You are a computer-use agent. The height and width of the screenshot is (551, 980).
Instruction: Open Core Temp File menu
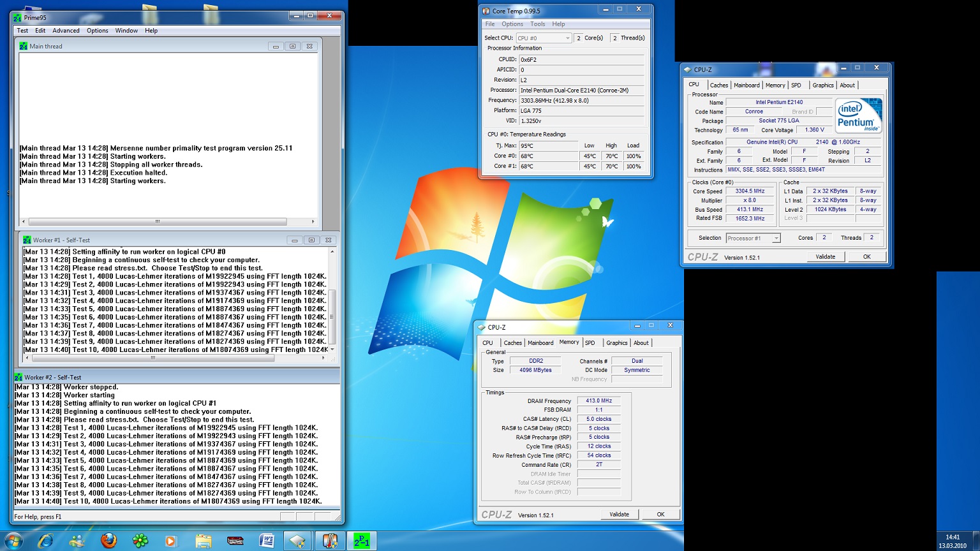point(490,24)
